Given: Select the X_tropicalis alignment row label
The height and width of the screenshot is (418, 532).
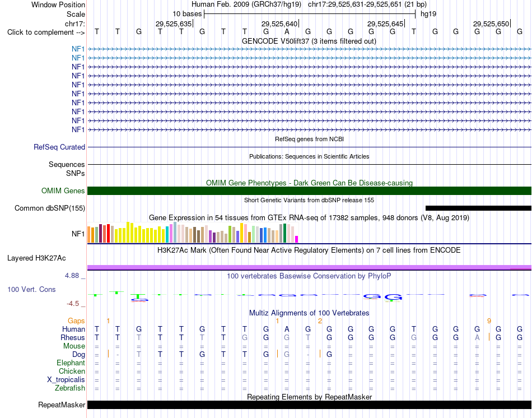Looking at the screenshot, I should [x=66, y=380].
